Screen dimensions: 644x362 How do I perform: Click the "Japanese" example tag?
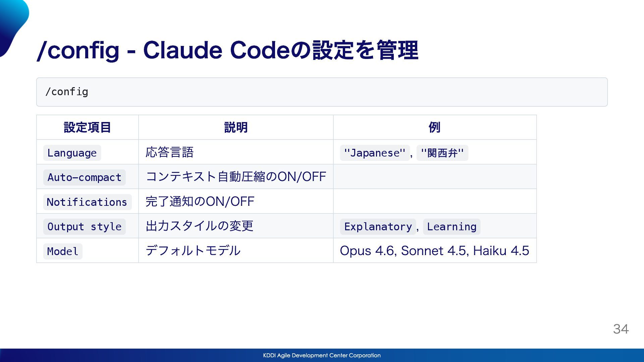(x=374, y=153)
